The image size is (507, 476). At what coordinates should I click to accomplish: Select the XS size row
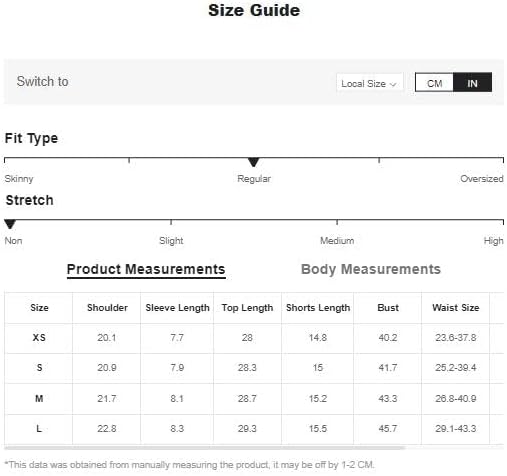(254, 338)
